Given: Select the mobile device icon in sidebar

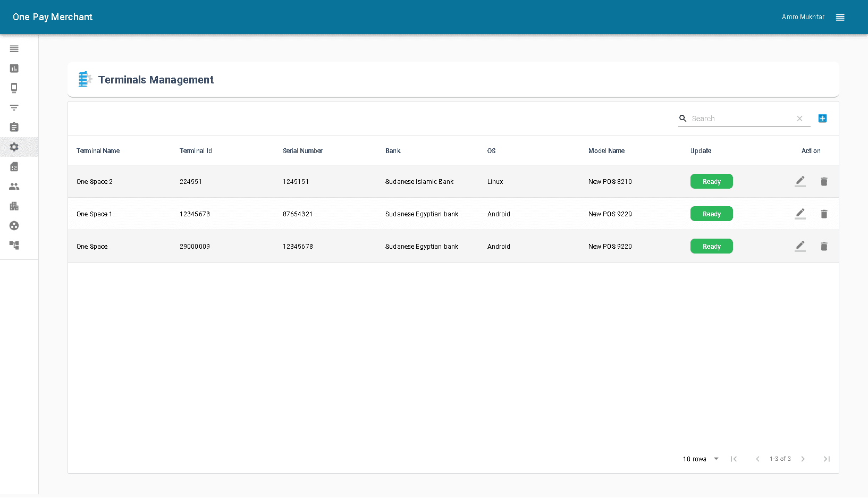Looking at the screenshot, I should 14,88.
